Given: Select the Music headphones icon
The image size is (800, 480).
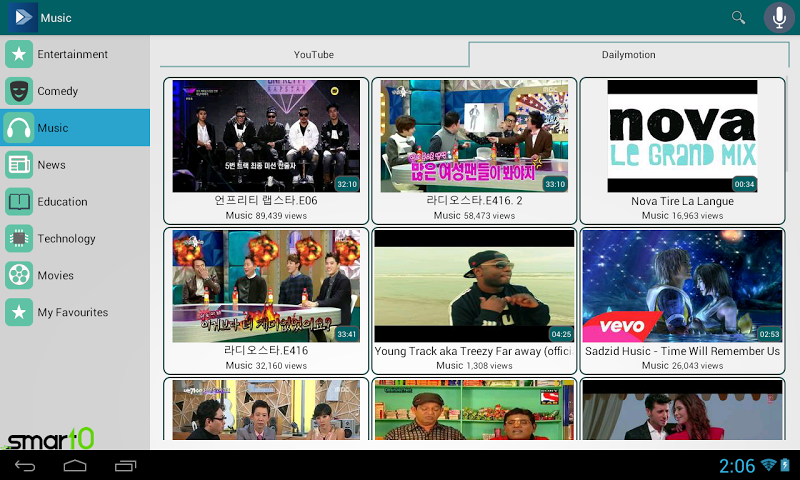Looking at the screenshot, I should click(x=19, y=128).
